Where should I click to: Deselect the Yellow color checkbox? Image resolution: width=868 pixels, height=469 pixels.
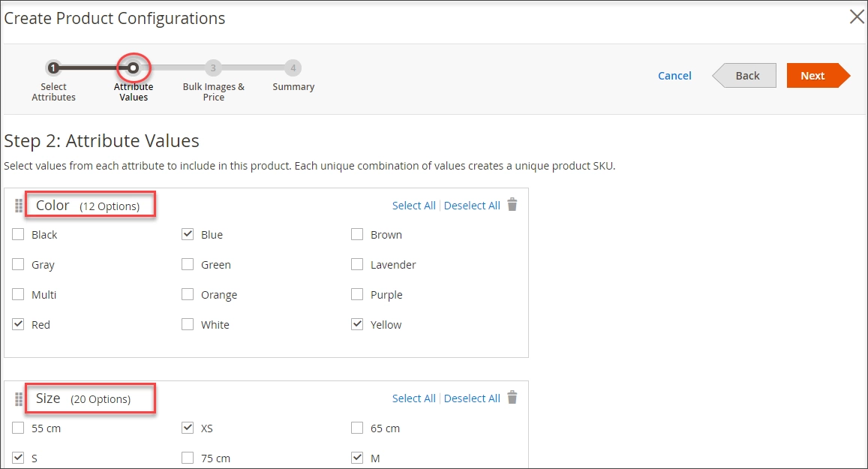pyautogui.click(x=357, y=324)
